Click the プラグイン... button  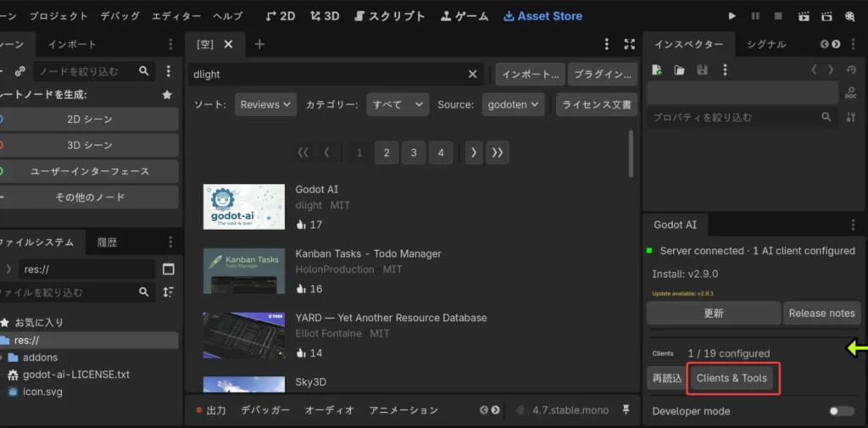603,75
